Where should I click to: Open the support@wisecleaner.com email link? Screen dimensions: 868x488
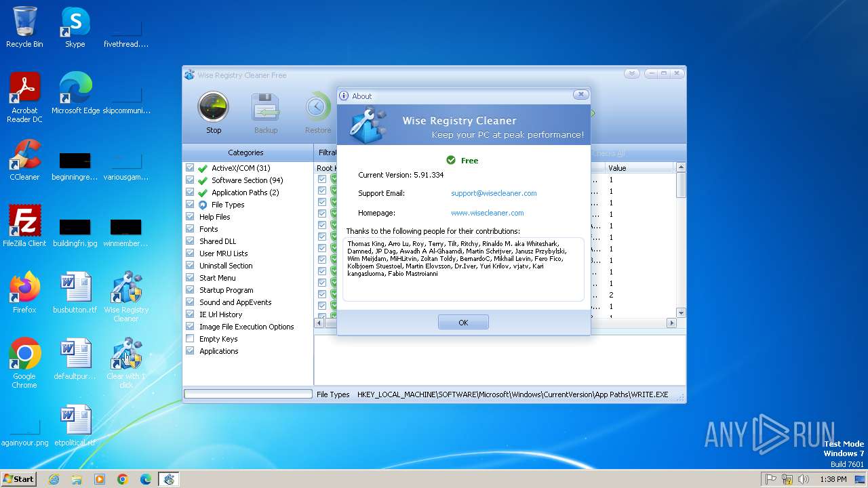[494, 193]
